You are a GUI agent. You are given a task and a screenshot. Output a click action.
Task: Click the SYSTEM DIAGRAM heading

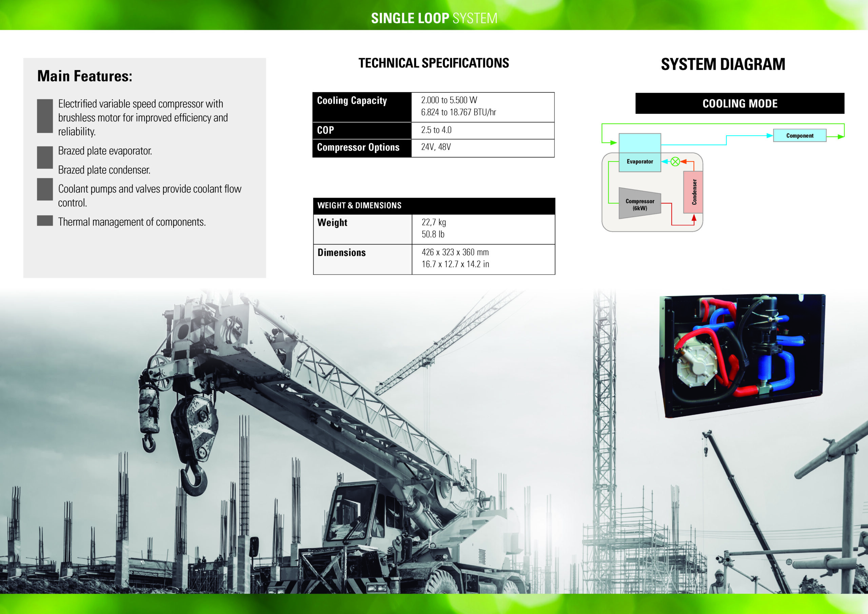(x=723, y=64)
